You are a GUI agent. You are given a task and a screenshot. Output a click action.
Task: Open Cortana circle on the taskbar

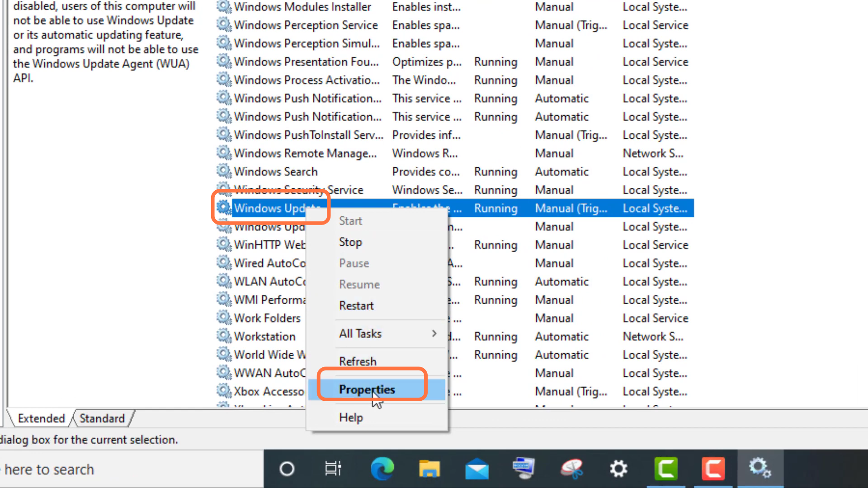(x=287, y=469)
